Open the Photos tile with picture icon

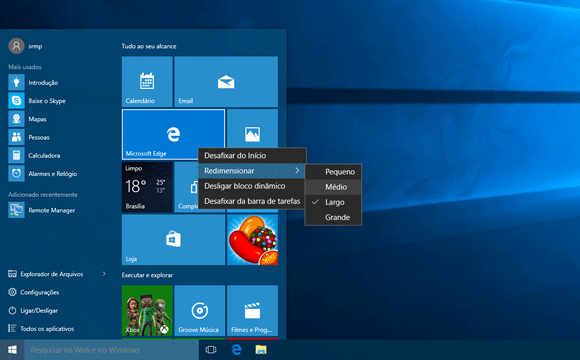click(x=252, y=128)
